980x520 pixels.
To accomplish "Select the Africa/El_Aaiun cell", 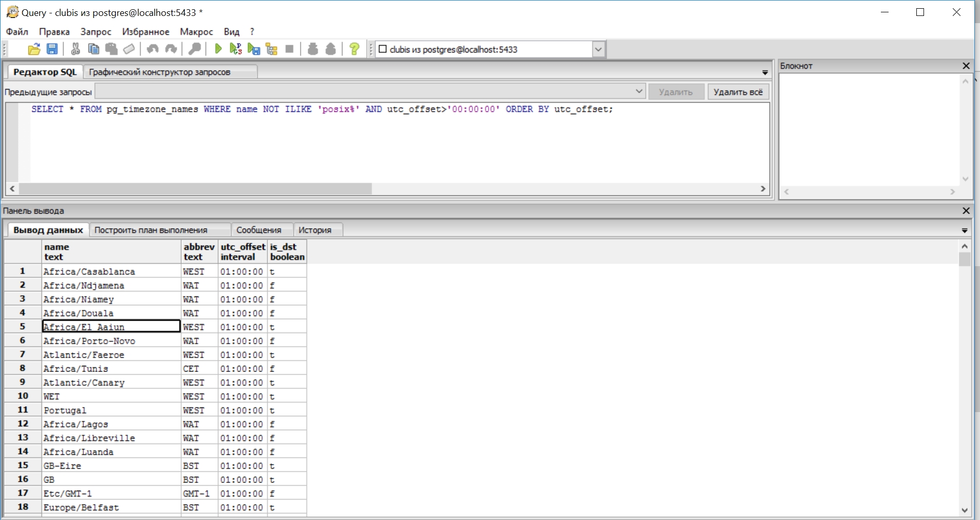I will pyautogui.click(x=111, y=327).
